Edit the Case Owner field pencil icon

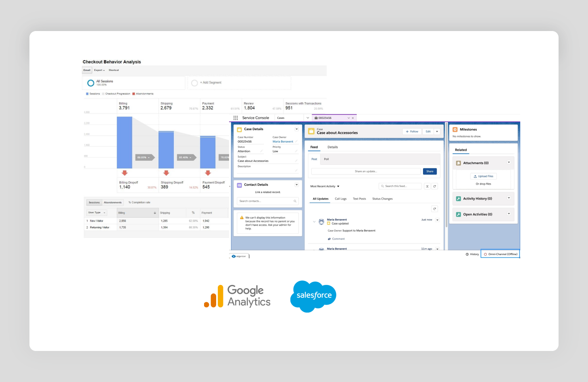(296, 141)
